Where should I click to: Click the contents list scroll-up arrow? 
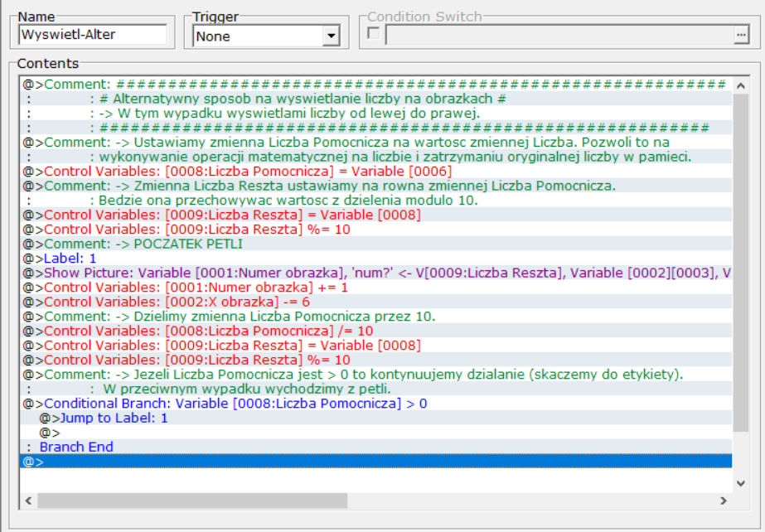click(741, 86)
